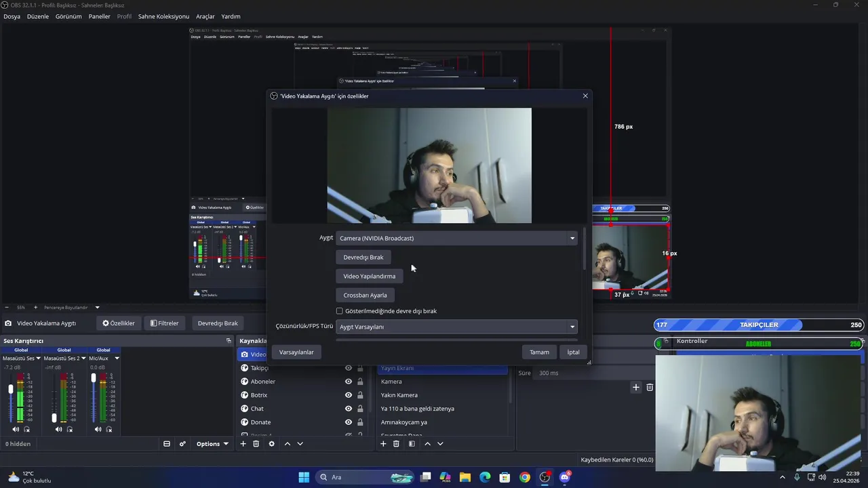This screenshot has height=488, width=868.
Task: Open Dosya menu
Action: point(12,16)
